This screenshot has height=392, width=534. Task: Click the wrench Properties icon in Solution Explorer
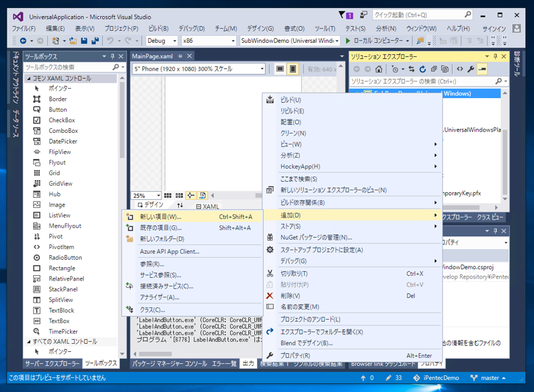471,69
